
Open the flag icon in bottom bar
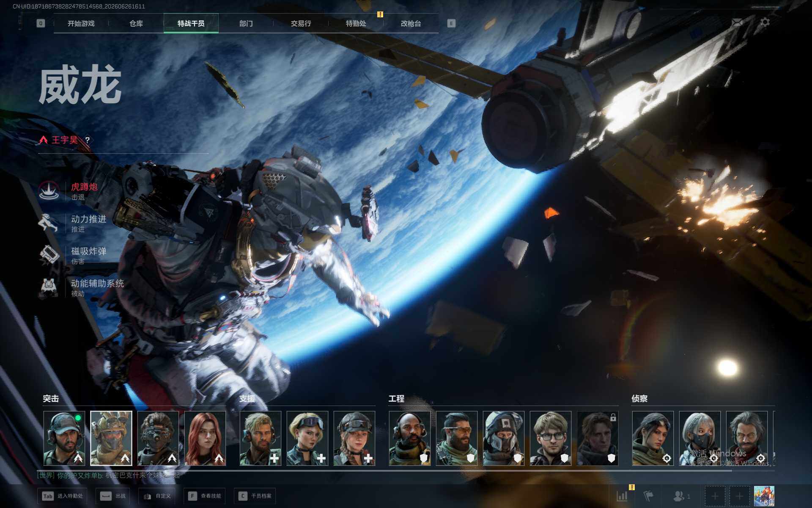click(648, 496)
